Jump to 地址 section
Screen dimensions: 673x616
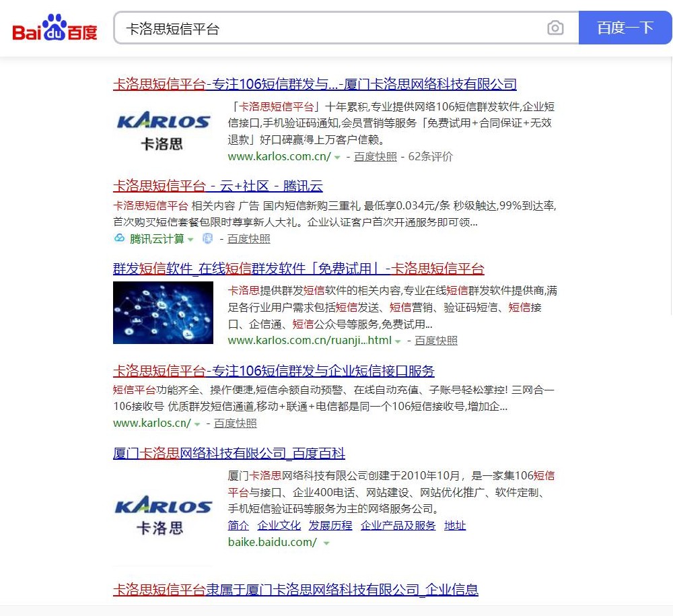(455, 525)
